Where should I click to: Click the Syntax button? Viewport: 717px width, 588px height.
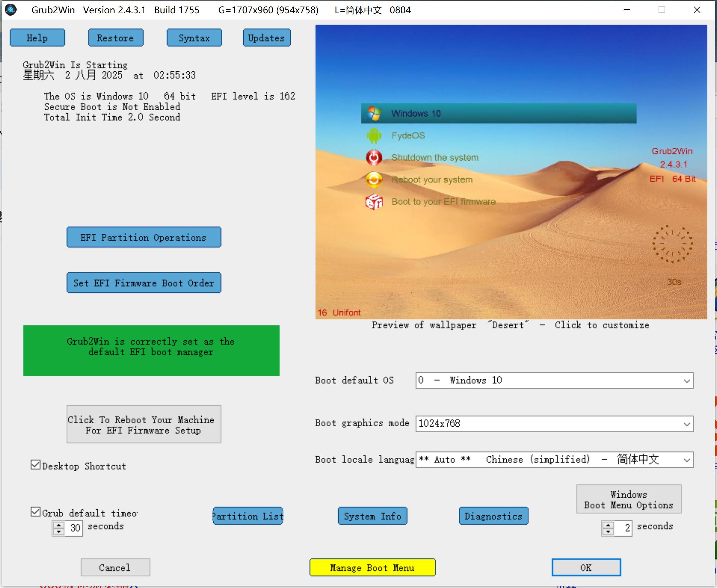[x=194, y=38]
